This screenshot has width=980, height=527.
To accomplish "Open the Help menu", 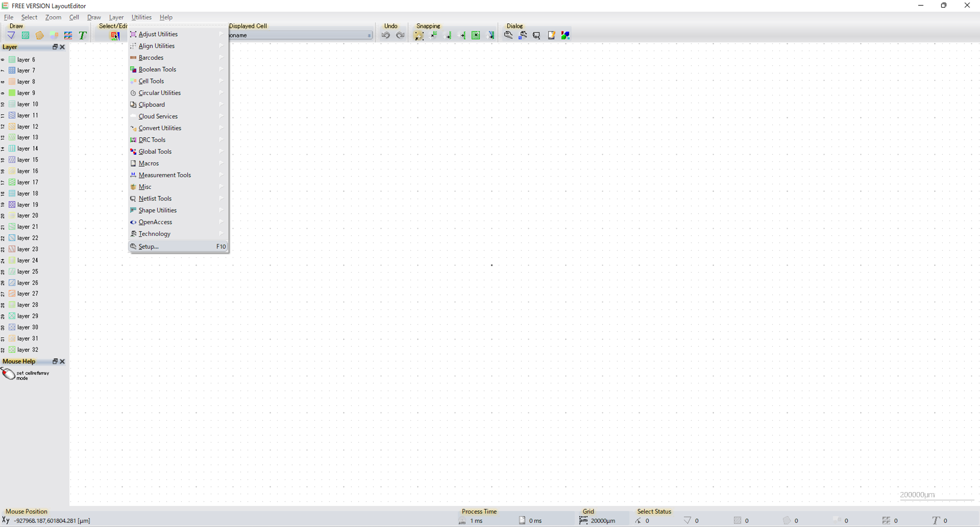I will [x=166, y=17].
